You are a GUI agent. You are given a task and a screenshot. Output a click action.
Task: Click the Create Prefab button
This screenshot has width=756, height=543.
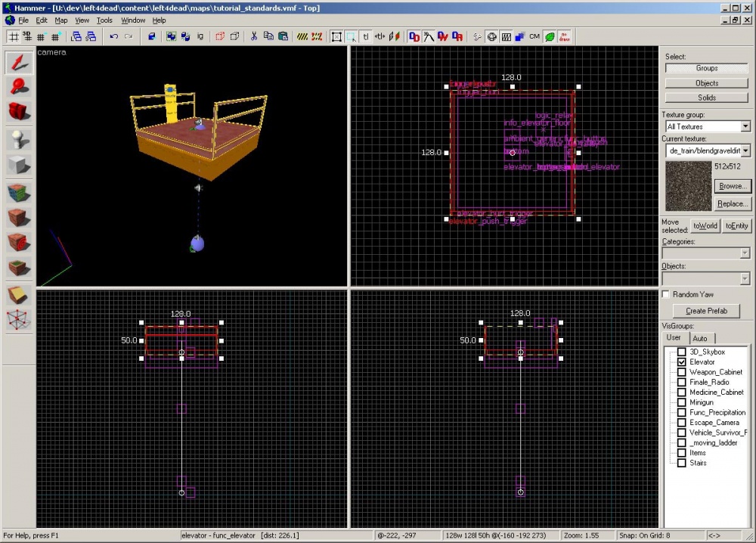point(706,311)
